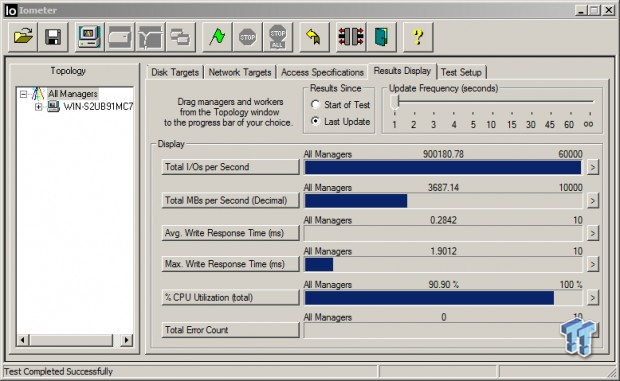620x381 pixels.
Task: Click Topology left scroll arrow
Action: coord(23,340)
